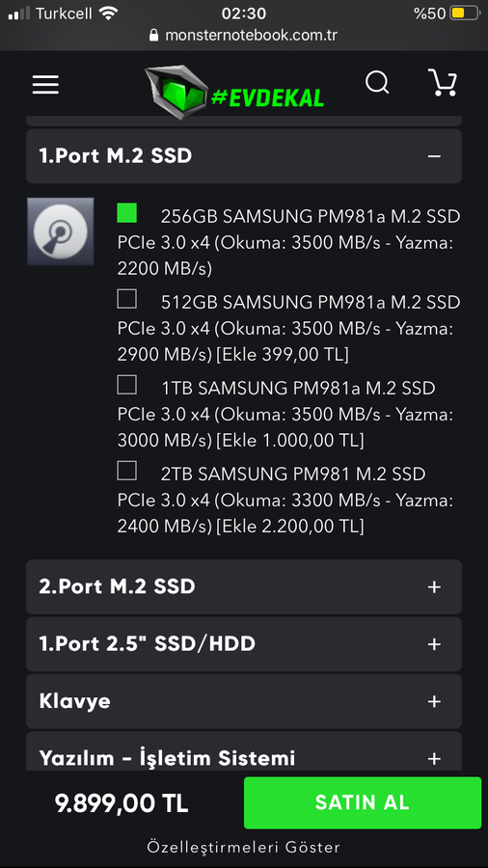Tap the monsternotebook.com.tr address bar

coord(244,36)
